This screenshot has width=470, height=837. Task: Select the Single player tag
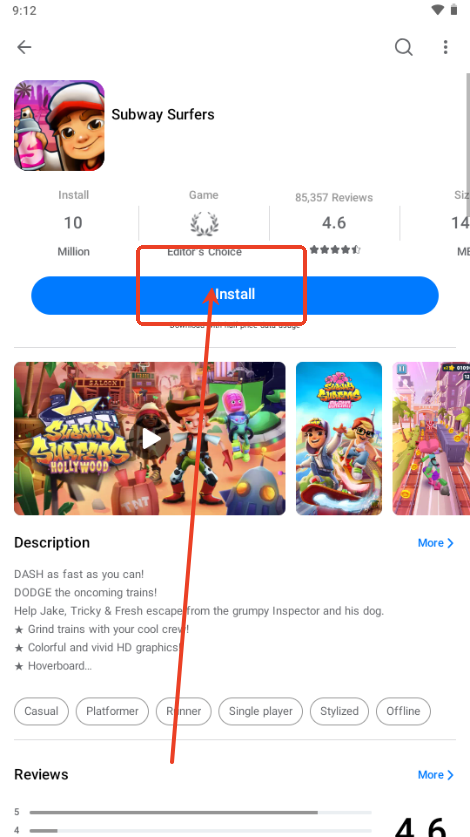[x=261, y=711]
